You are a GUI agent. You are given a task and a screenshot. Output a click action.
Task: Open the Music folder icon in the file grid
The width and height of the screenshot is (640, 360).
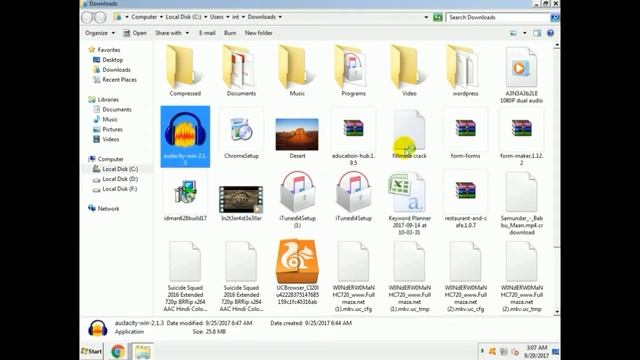[297, 71]
